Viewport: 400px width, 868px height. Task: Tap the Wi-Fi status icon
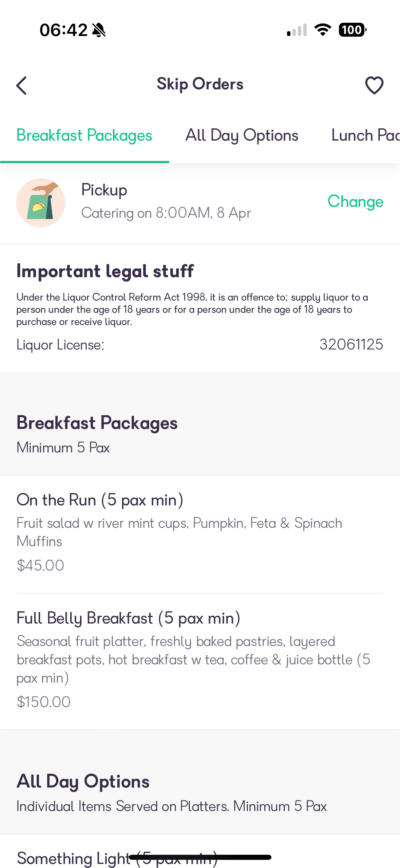[323, 30]
